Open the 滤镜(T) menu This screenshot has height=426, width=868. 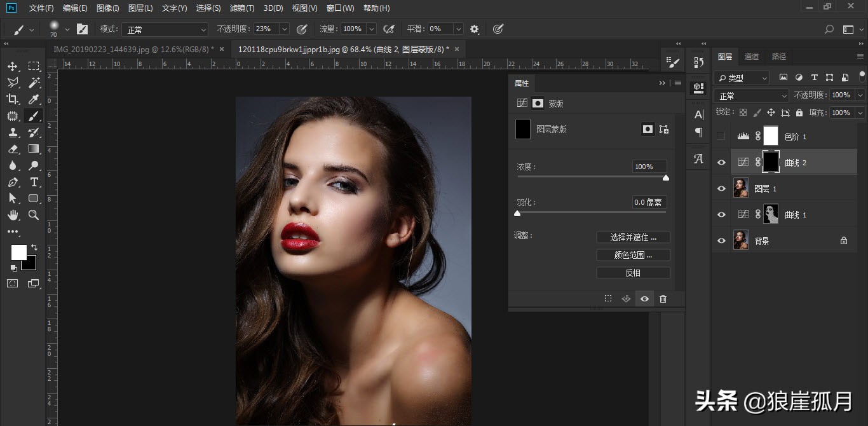click(x=241, y=8)
